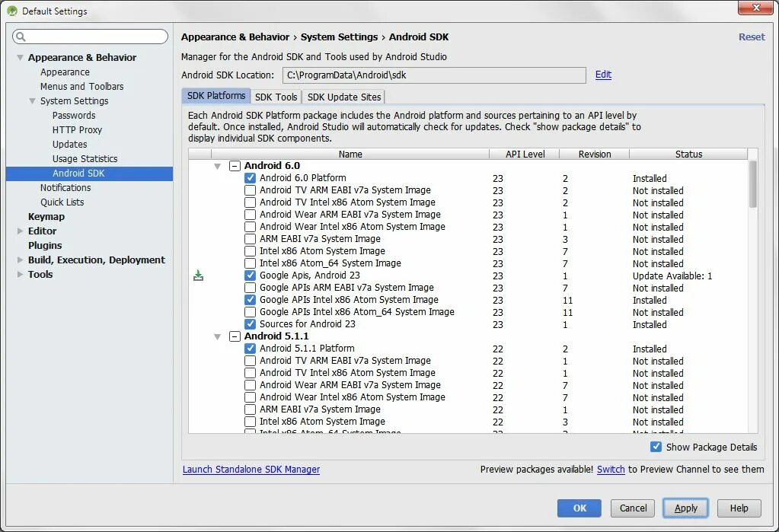Expand the Tools section arrow

click(20, 274)
